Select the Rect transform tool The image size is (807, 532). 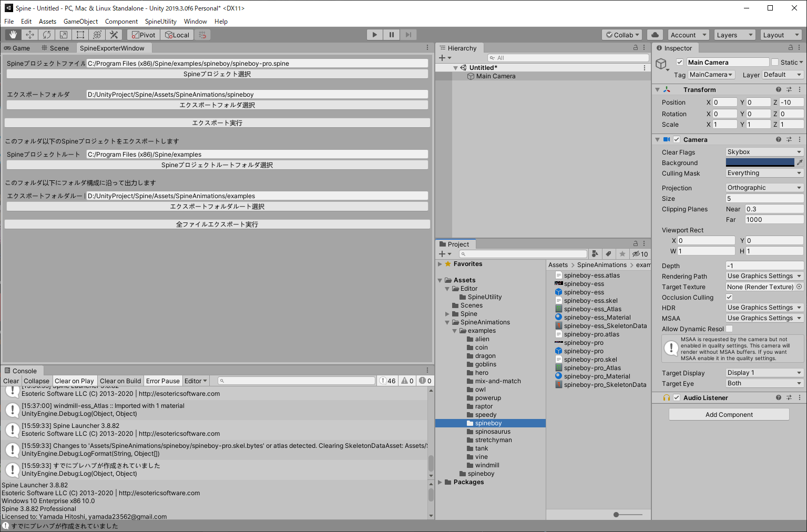[80, 35]
